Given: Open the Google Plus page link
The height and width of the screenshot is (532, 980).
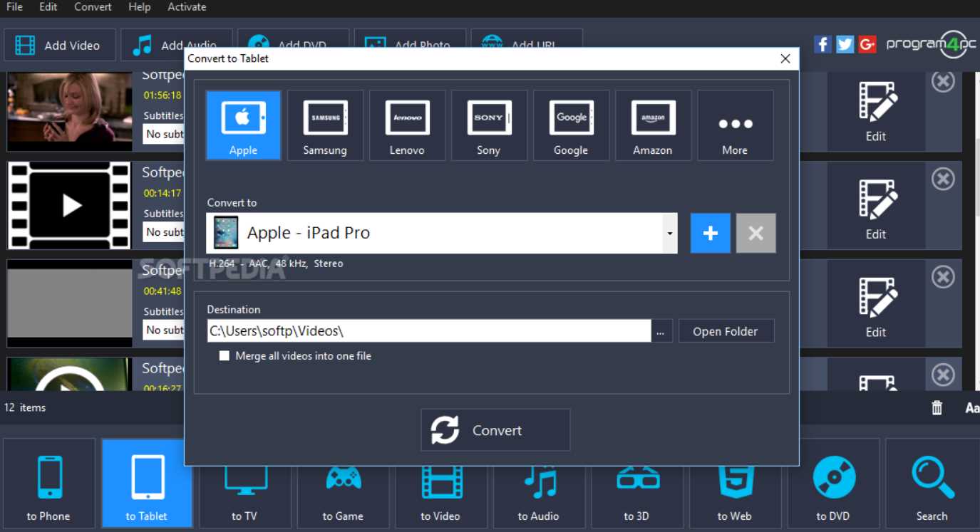Looking at the screenshot, I should (x=867, y=44).
